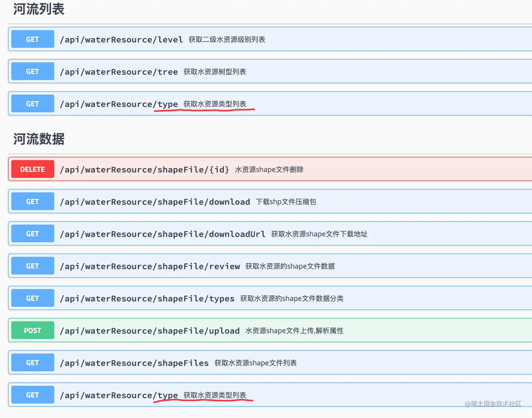Click GET badge of the shapeFile/download endpoint
The image size is (532, 418).
(x=33, y=202)
